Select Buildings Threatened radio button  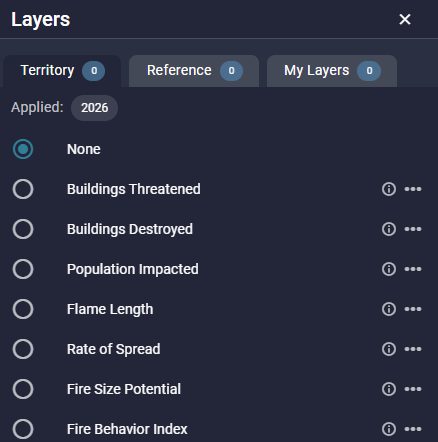23,189
